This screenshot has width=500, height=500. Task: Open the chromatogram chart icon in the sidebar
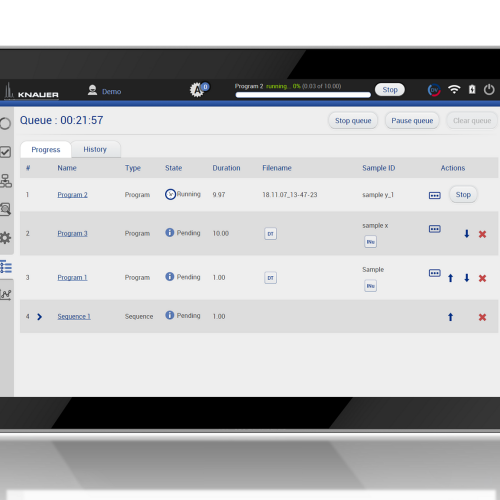point(6,294)
